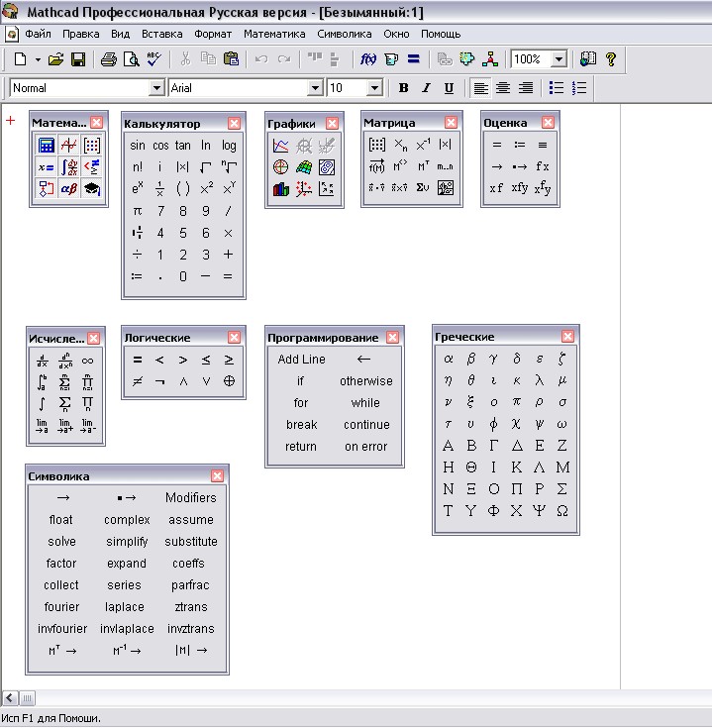This screenshot has height=728, width=712.
Task: Insert Greek letter Ω from Греческие palette
Action: [x=562, y=511]
